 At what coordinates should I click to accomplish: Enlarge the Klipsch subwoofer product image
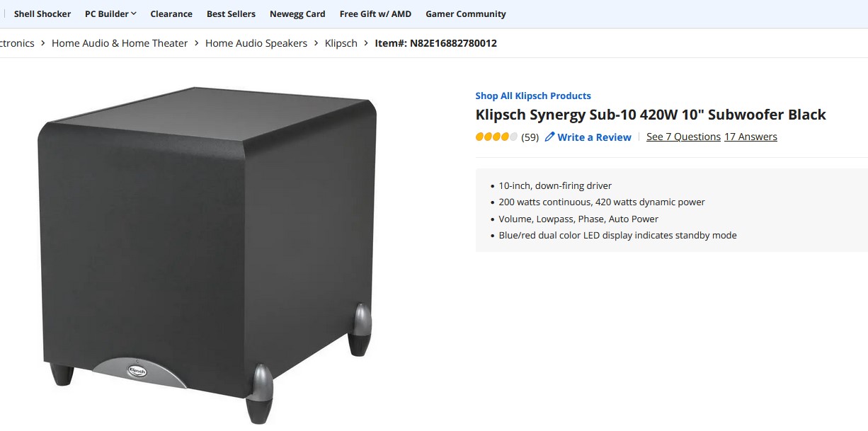click(x=207, y=248)
